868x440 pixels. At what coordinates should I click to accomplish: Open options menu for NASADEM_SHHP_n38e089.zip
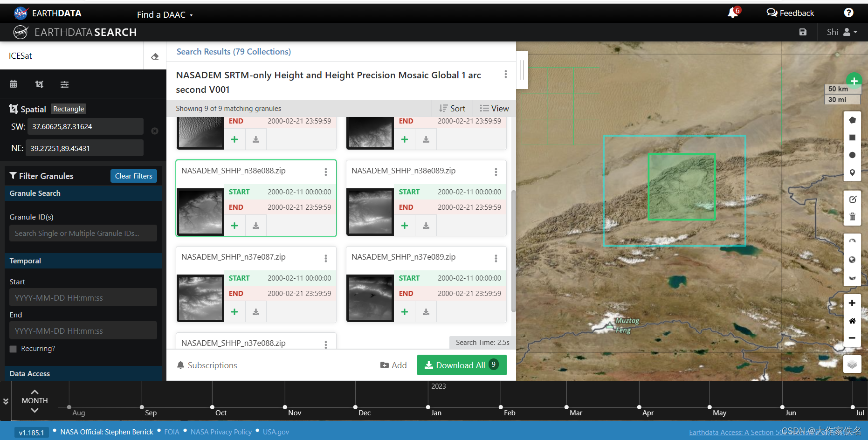click(496, 172)
